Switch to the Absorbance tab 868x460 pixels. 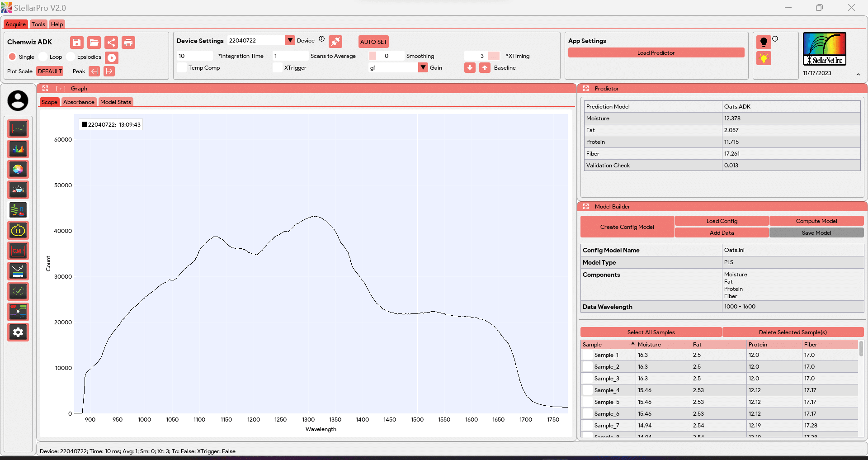click(79, 102)
